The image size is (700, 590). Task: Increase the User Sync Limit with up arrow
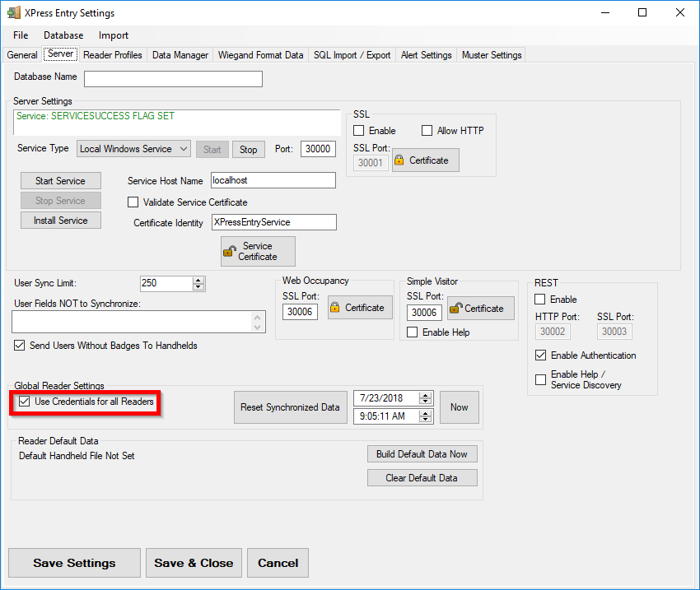pos(198,280)
